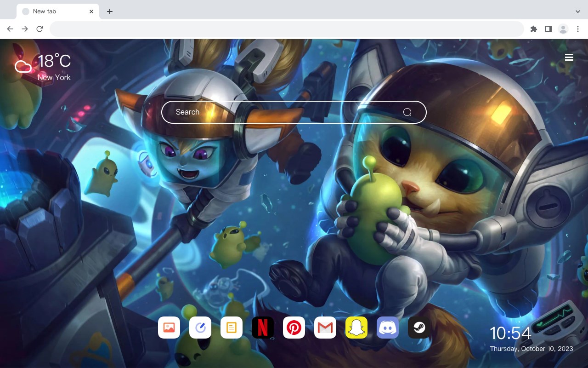Viewport: 588px width, 368px height.
Task: Toggle the browser side panel
Action: click(x=548, y=29)
